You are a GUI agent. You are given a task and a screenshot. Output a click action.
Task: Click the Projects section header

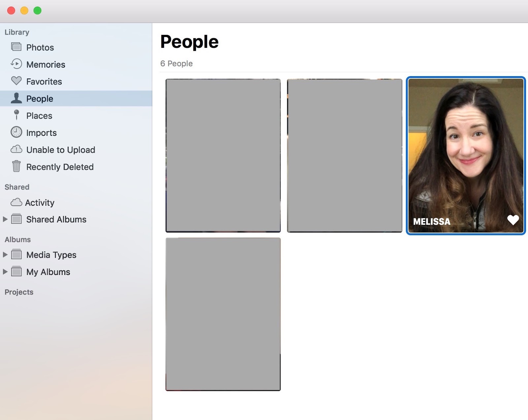pos(19,292)
